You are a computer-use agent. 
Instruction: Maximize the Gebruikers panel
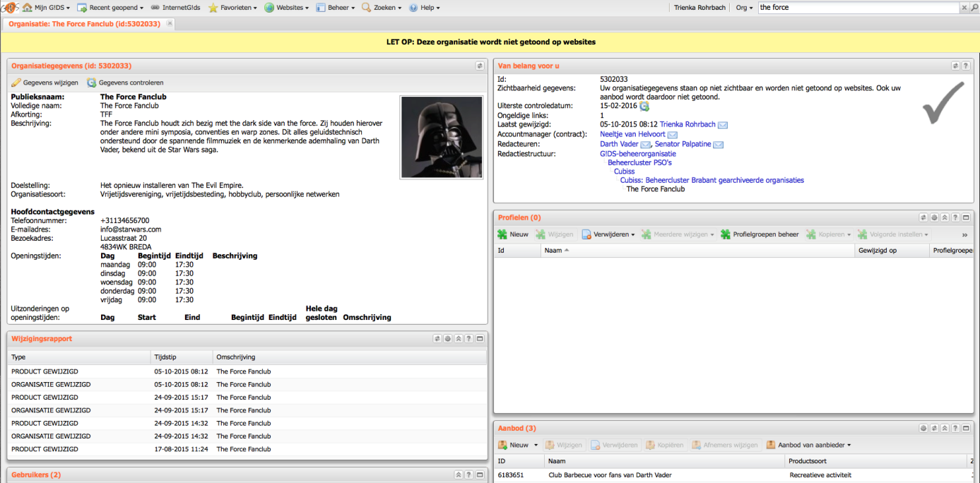point(480,475)
